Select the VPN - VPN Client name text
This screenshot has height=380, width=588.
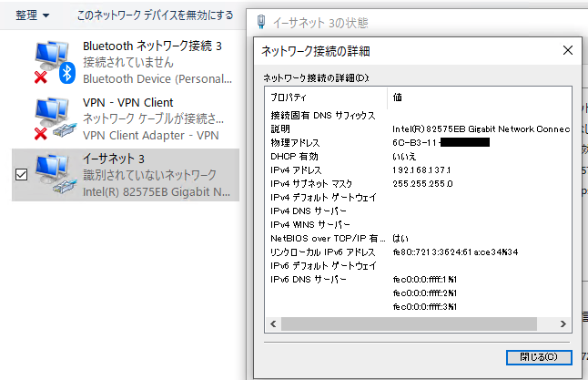[127, 102]
